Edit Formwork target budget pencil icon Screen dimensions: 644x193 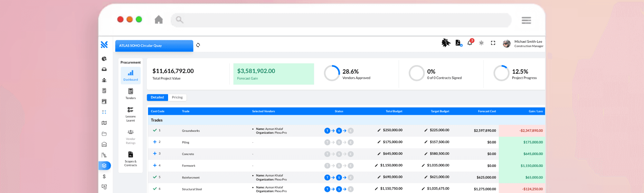[x=423, y=165]
